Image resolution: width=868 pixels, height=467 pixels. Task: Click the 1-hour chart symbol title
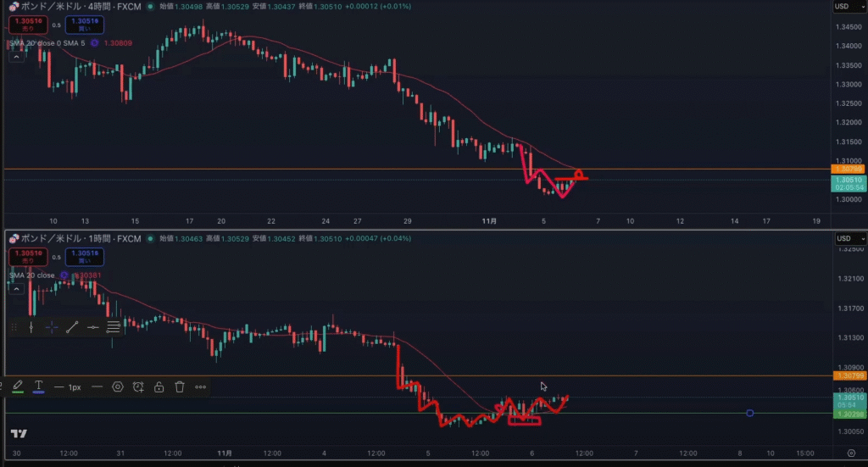pyautogui.click(x=81, y=238)
